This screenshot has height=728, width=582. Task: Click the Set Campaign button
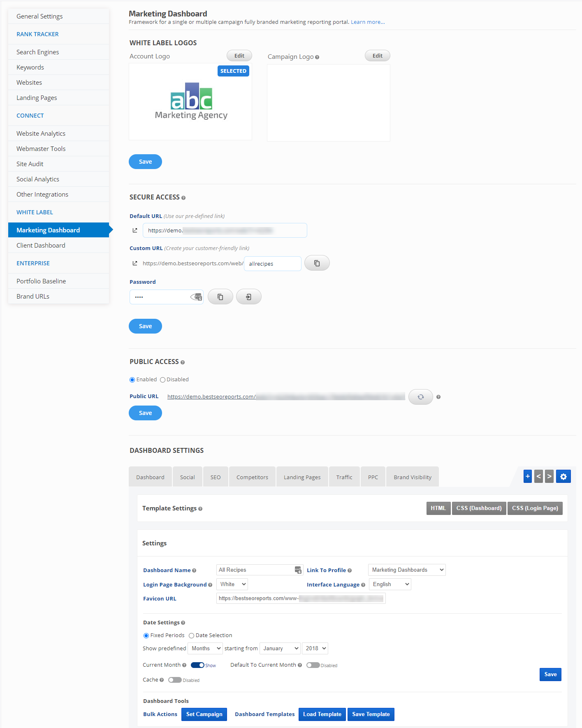(x=204, y=714)
